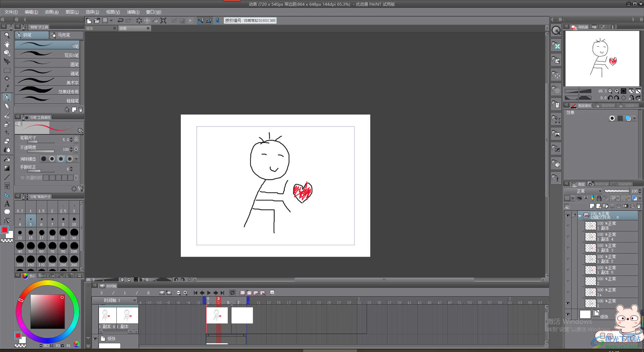Viewport: 644px width, 352px height.
Task: Jump to the first frame
Action: coord(196,293)
